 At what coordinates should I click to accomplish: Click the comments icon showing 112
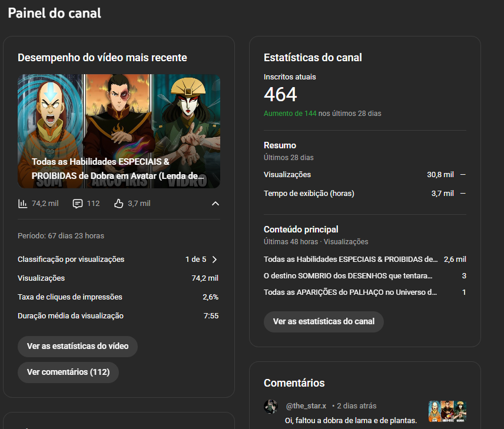click(x=78, y=204)
